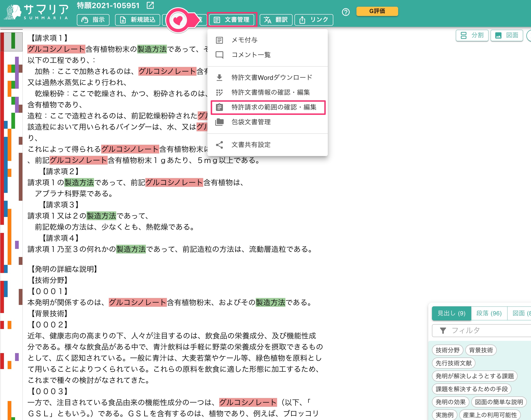Choose 特許文書情報の確認・編集
The width and height of the screenshot is (531, 420).
(267, 92)
